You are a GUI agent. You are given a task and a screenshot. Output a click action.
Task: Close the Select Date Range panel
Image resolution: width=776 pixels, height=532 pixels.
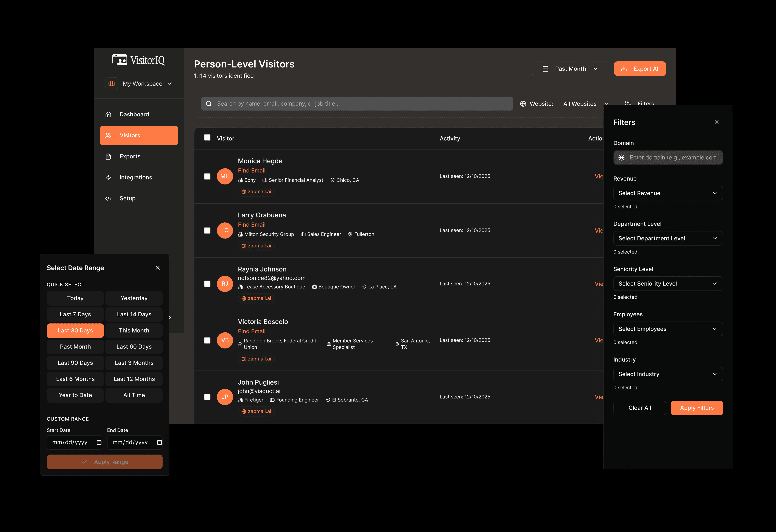pos(158,268)
